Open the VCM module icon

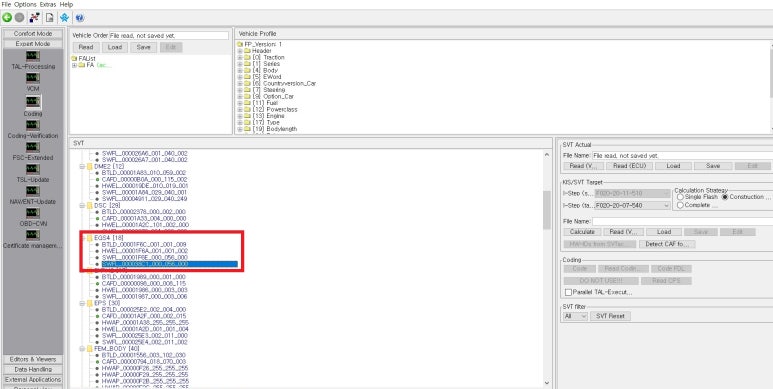[33, 78]
